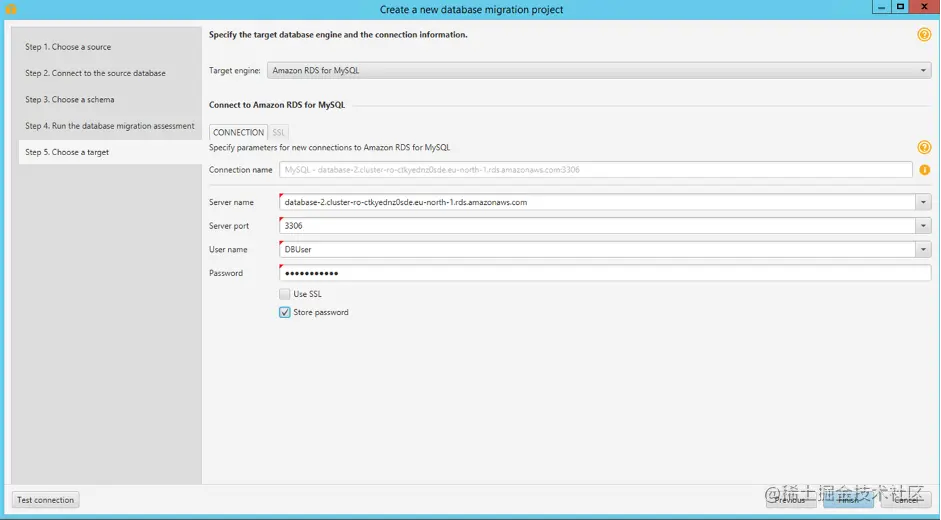Go to Step 3. Choose a schema

coord(70,100)
